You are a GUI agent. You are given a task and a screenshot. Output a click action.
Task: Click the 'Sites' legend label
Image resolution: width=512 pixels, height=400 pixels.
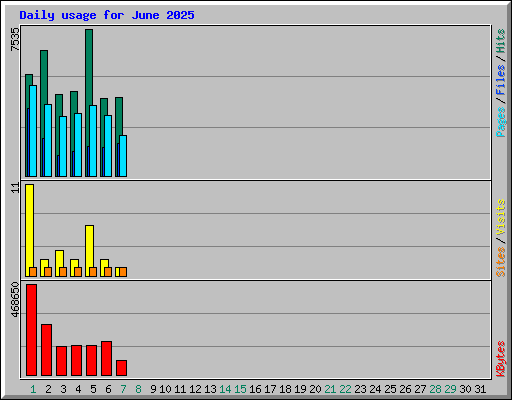pyautogui.click(x=500, y=262)
